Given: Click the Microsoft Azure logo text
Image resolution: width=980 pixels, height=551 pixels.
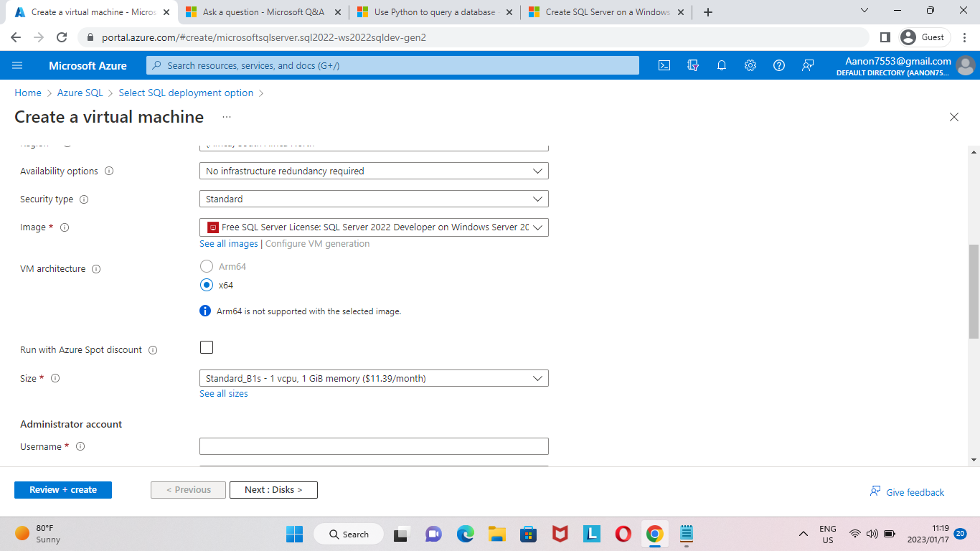Looking at the screenshot, I should (x=88, y=65).
